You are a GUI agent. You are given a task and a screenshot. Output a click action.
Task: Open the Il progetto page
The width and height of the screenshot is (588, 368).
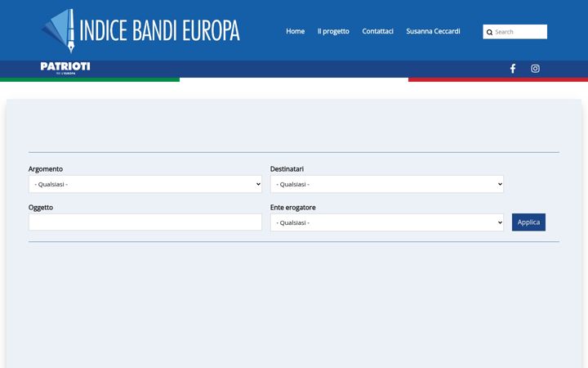[x=333, y=31]
